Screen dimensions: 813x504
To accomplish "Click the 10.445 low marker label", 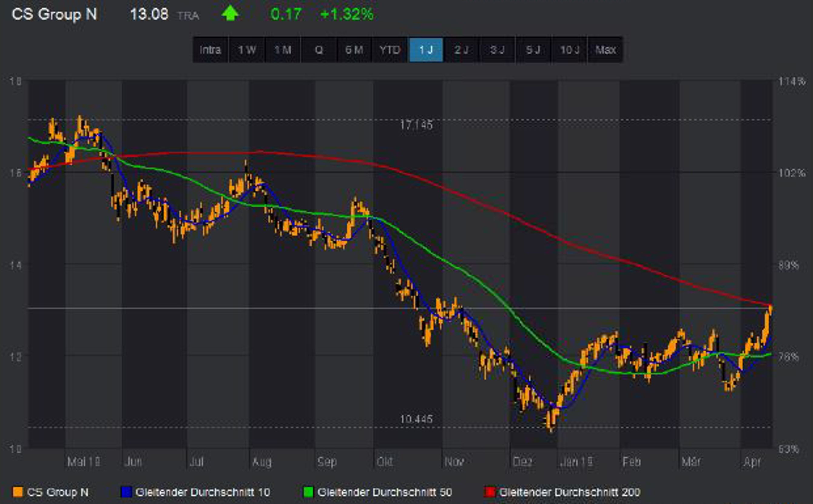I will click(x=416, y=419).
